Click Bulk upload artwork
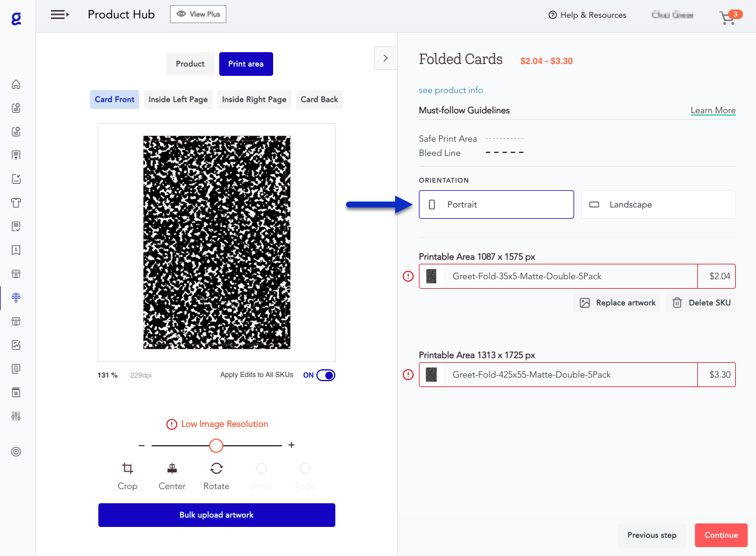The height and width of the screenshot is (556, 756). pos(216,515)
